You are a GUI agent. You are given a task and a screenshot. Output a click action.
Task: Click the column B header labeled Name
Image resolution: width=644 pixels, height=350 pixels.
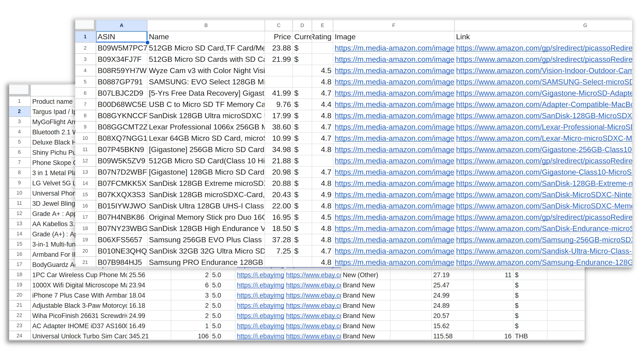pyautogui.click(x=206, y=25)
